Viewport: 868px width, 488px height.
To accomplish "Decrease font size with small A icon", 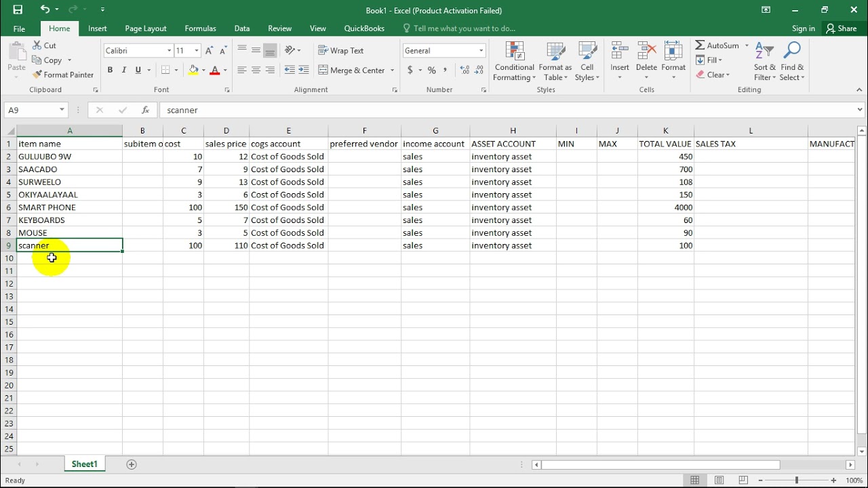I will click(223, 51).
